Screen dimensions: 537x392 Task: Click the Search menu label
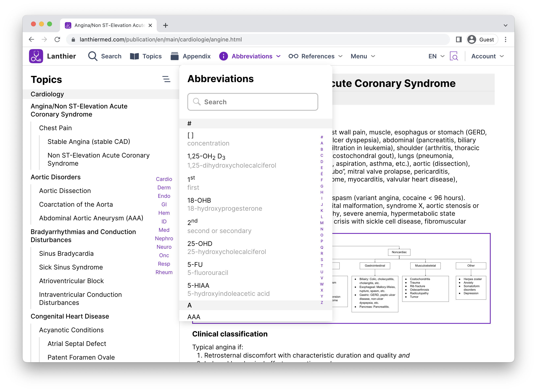pos(111,56)
